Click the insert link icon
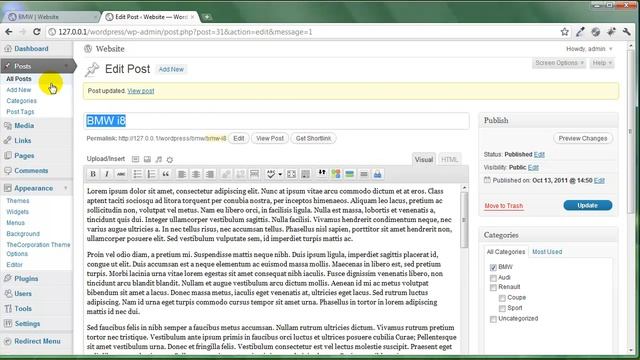The width and height of the screenshot is (640, 360). (x=226, y=174)
